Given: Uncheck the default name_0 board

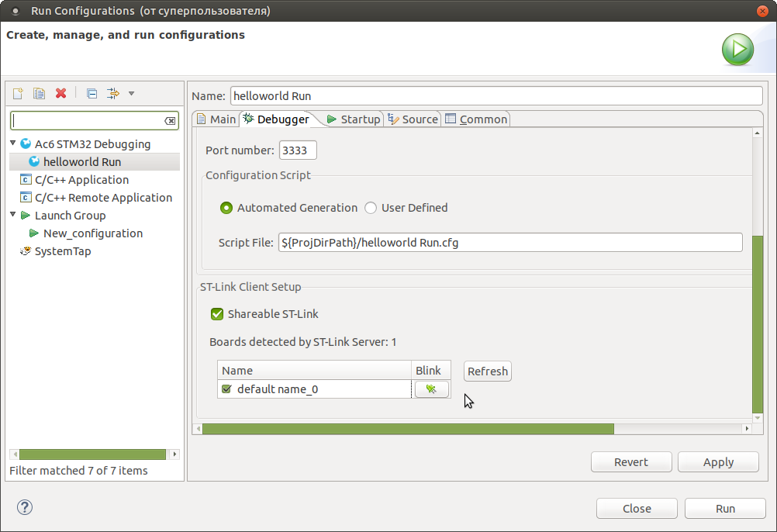Looking at the screenshot, I should 226,389.
